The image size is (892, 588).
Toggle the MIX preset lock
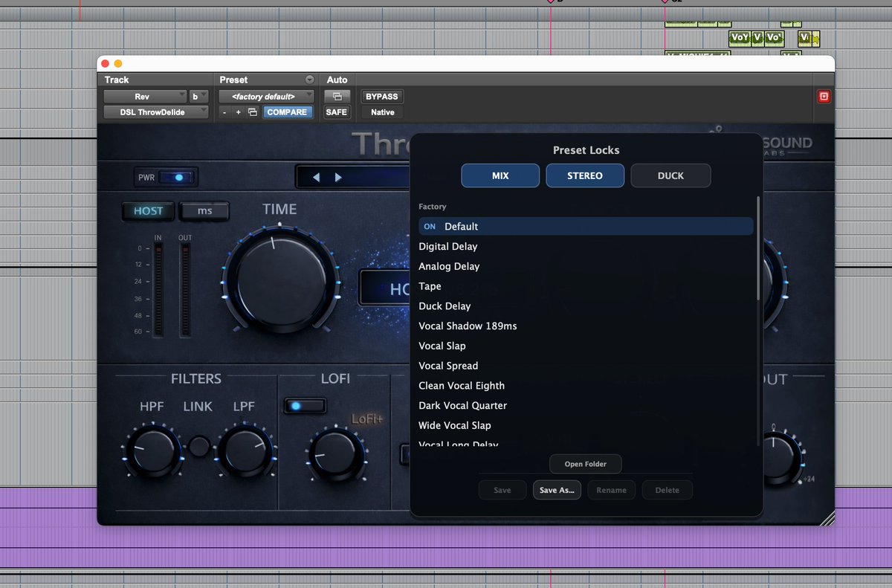point(500,175)
